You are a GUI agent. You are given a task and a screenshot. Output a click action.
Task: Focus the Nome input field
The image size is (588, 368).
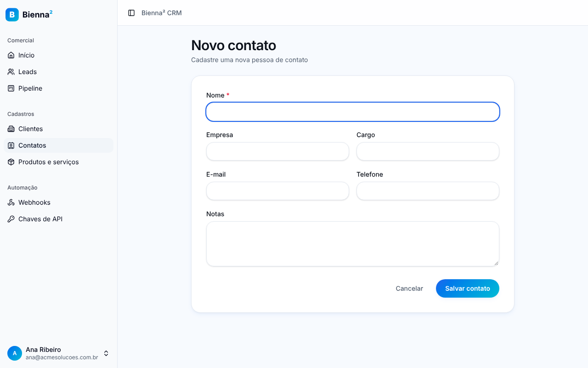[x=353, y=112]
